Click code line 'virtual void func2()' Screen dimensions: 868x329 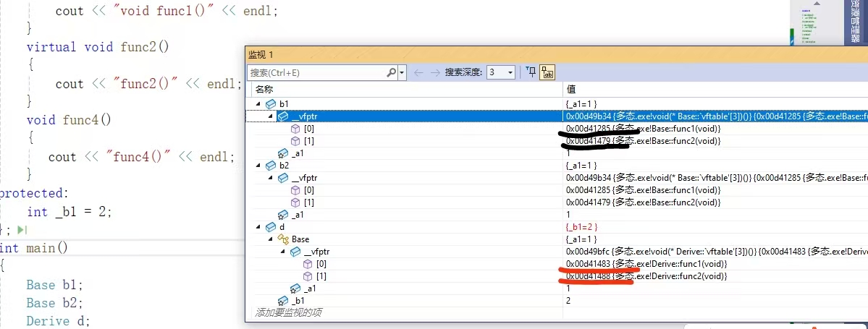(x=98, y=47)
